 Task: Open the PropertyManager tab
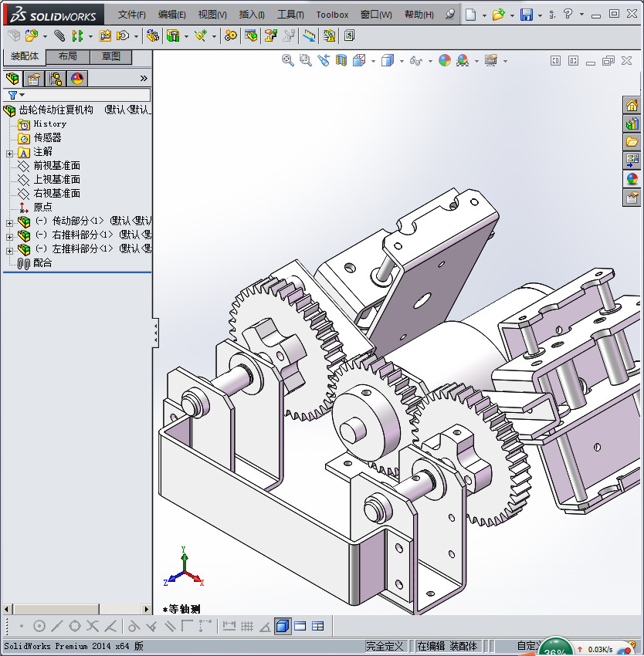tap(34, 79)
